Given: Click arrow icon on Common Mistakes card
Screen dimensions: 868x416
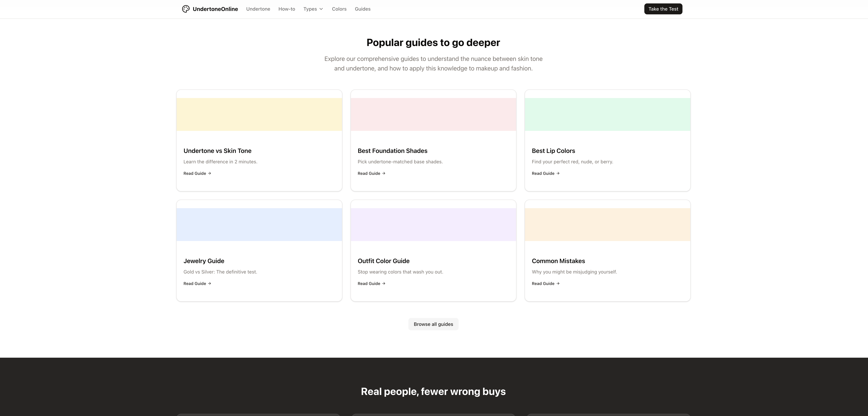Looking at the screenshot, I should [x=558, y=283].
